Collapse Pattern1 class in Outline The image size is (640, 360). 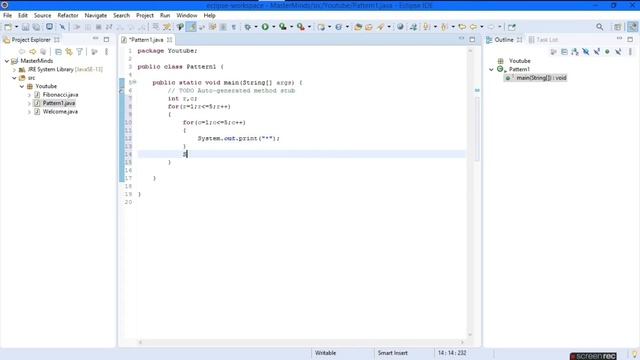click(x=491, y=69)
